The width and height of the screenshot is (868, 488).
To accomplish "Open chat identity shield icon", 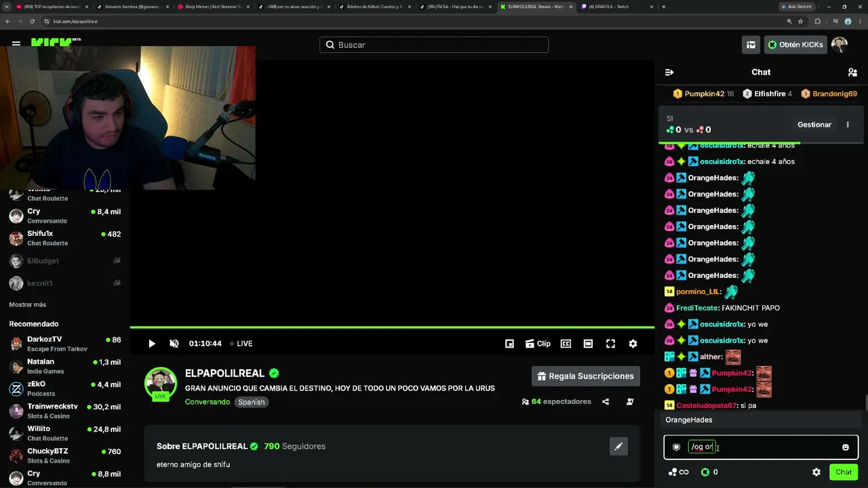I will (676, 447).
